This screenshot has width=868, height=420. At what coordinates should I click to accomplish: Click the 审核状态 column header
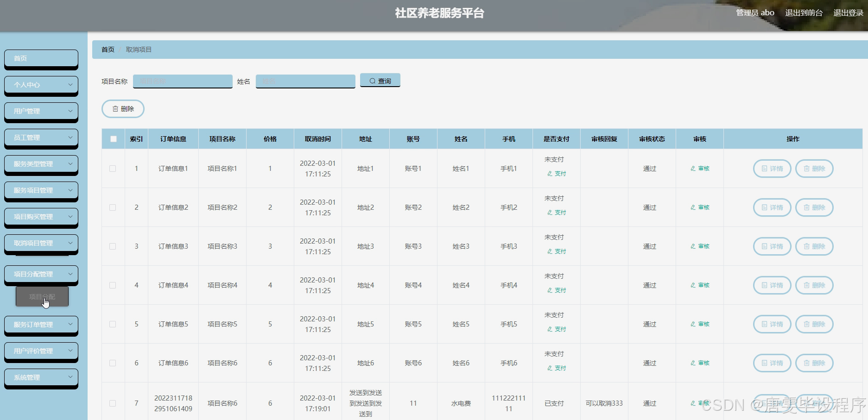652,139
